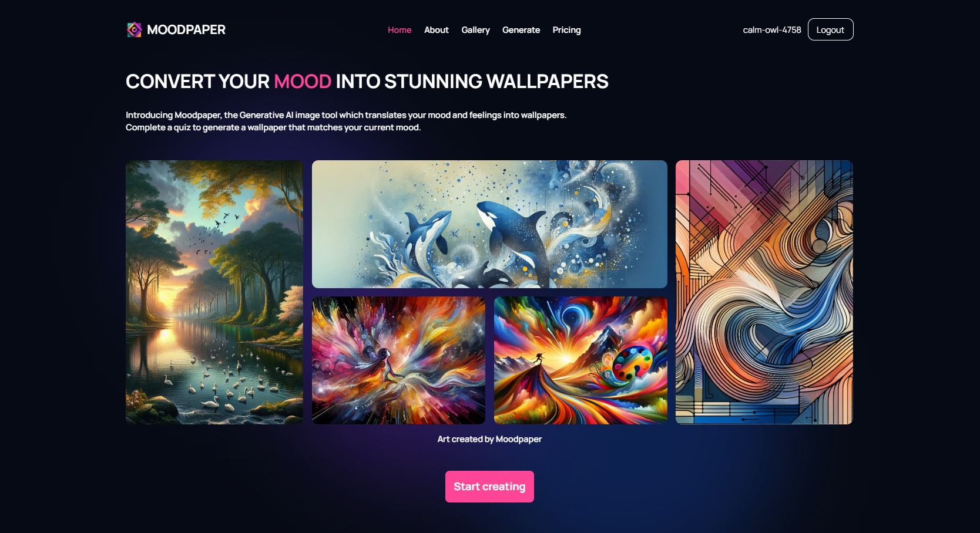The image size is (980, 533).
Task: Open the forest lake swans wallpaper
Action: coord(214,292)
